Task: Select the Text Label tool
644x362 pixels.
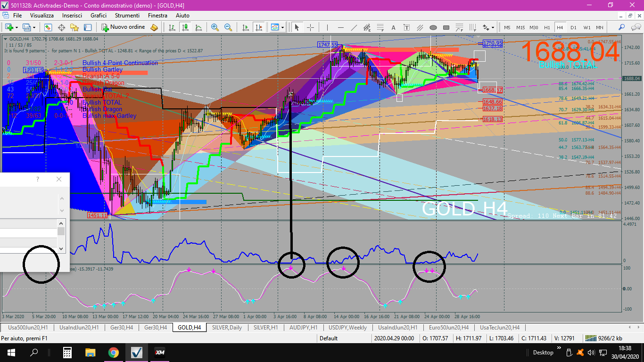Action: [407, 27]
